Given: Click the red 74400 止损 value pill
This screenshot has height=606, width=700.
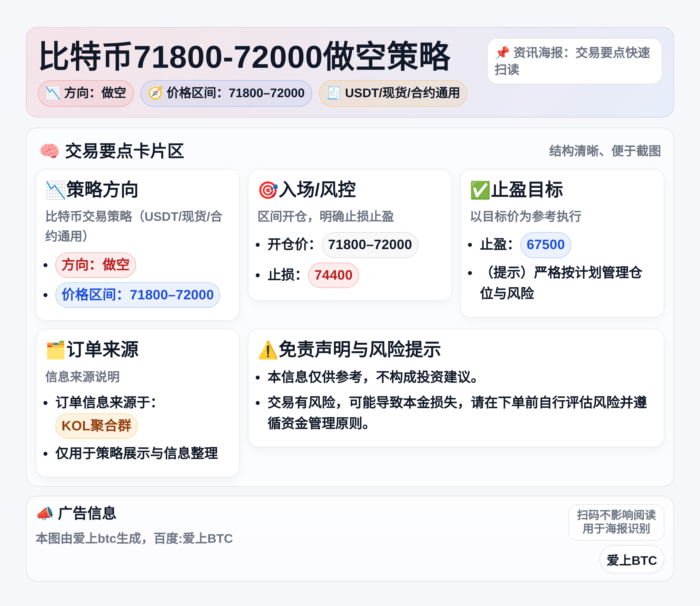Looking at the screenshot, I should (x=333, y=275).
